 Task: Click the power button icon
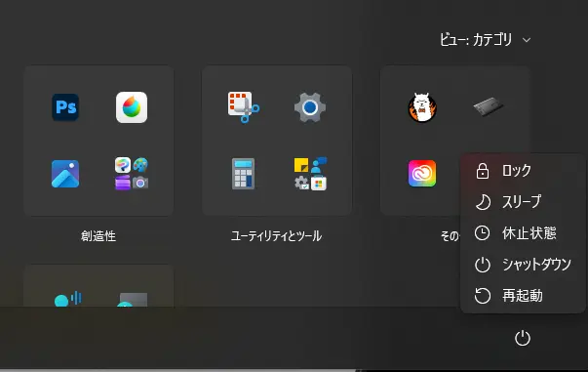click(x=523, y=338)
